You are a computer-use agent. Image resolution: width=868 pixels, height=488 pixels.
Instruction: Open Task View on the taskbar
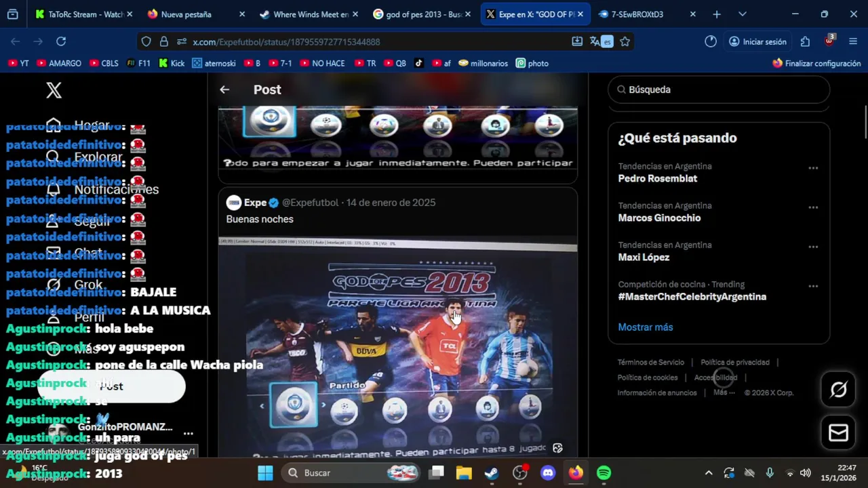[x=437, y=473]
